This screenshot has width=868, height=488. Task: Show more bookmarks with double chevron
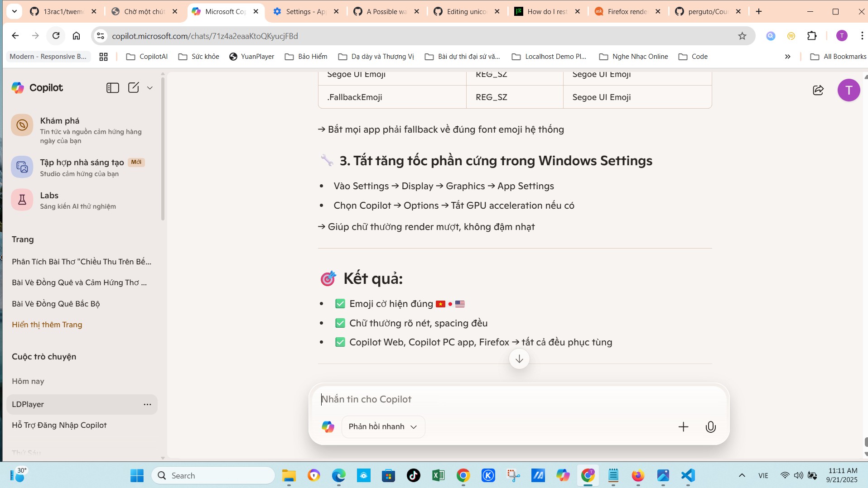(x=787, y=57)
